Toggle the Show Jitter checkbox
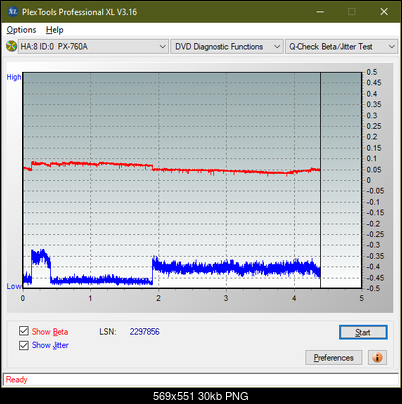The width and height of the screenshot is (402, 404). click(x=24, y=345)
